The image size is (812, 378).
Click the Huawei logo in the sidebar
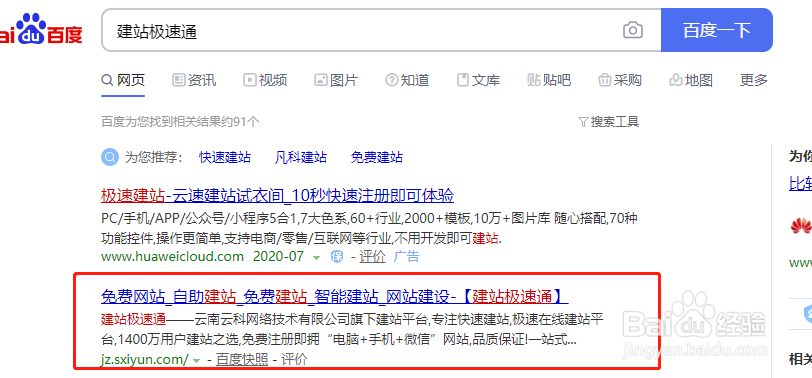pyautogui.click(x=801, y=226)
